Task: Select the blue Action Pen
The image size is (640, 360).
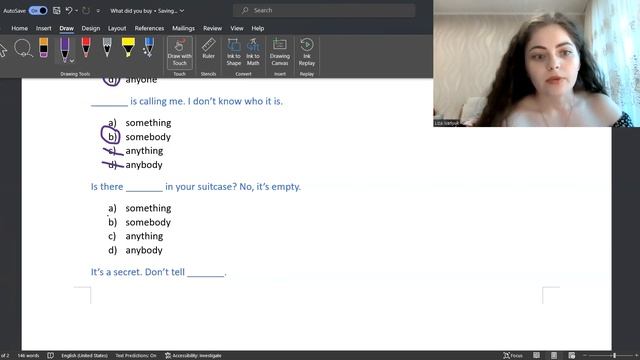Action: pos(149,47)
